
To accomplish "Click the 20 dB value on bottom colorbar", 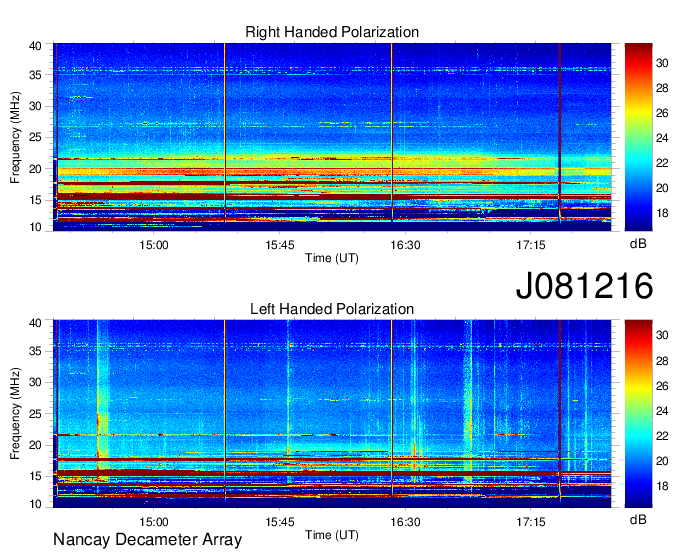I will pos(662,461).
